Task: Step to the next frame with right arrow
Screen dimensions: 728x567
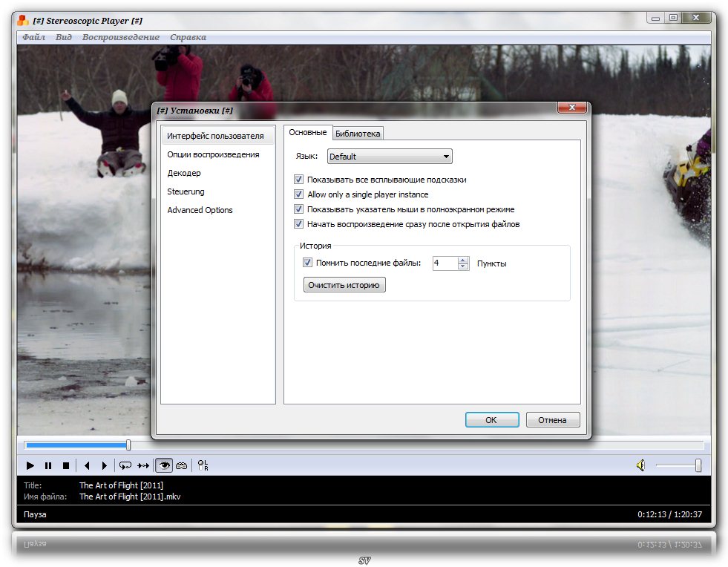Action: tap(105, 466)
